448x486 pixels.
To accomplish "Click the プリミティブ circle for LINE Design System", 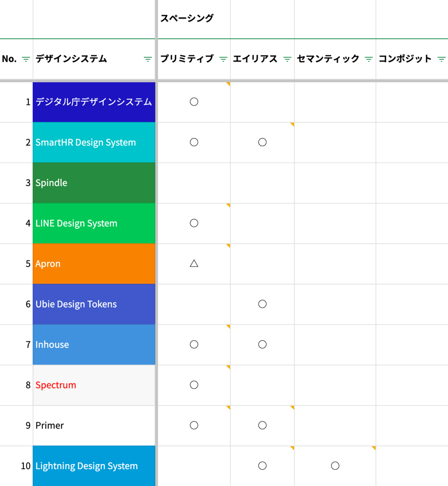I will [x=194, y=223].
